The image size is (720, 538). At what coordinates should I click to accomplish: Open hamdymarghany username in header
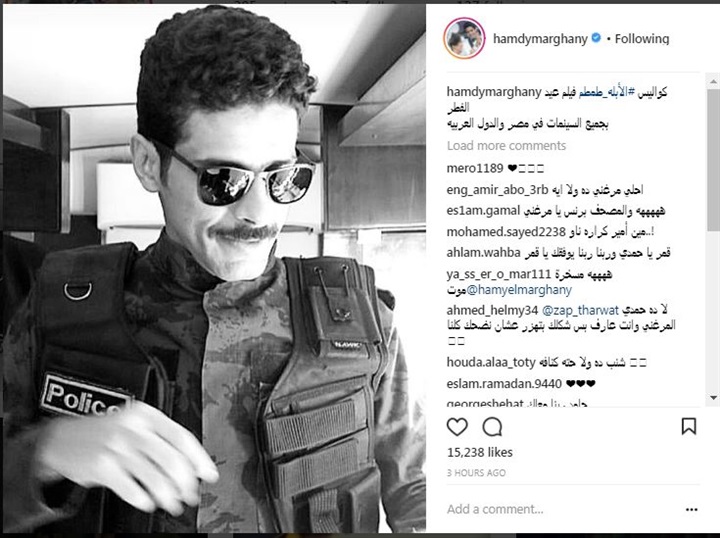pyautogui.click(x=540, y=39)
